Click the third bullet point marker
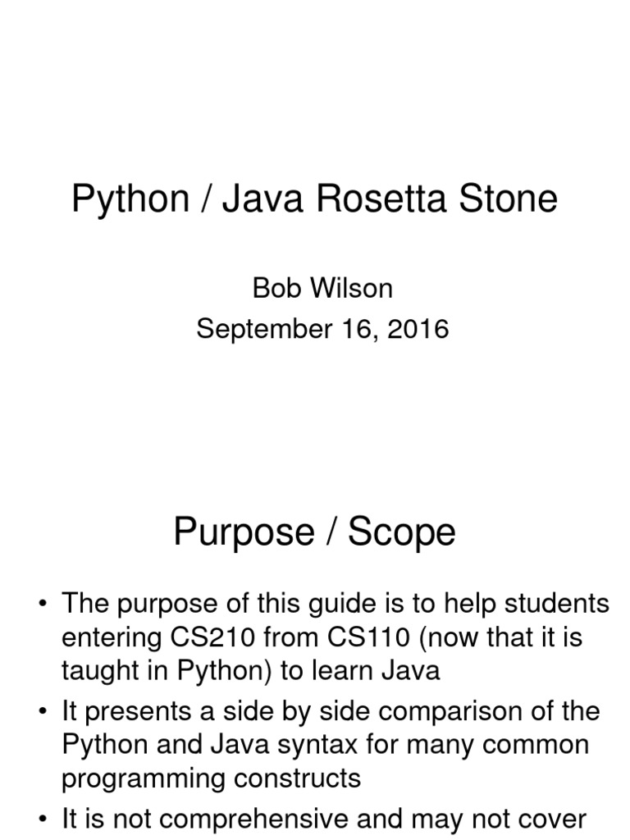Screen dimensions: 630x840 (x=43, y=819)
